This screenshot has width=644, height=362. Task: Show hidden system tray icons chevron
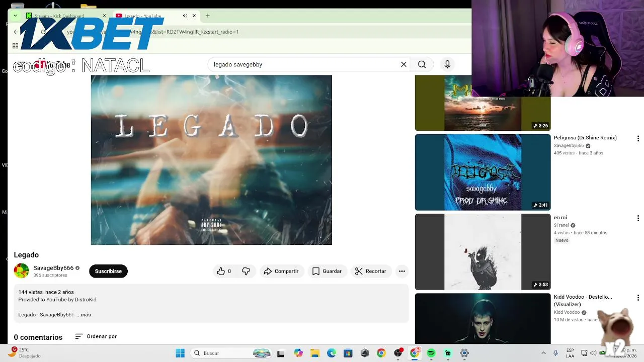tap(543, 353)
